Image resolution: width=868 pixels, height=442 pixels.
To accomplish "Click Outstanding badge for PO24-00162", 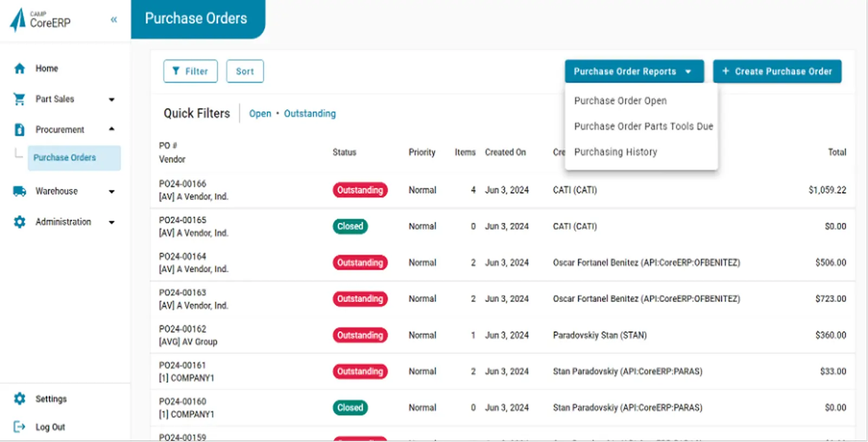I will tap(360, 336).
